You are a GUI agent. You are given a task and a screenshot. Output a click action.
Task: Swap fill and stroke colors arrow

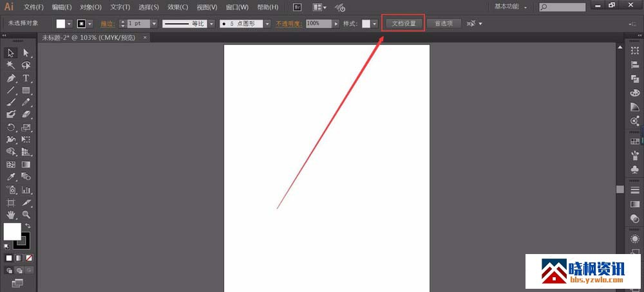click(x=28, y=226)
